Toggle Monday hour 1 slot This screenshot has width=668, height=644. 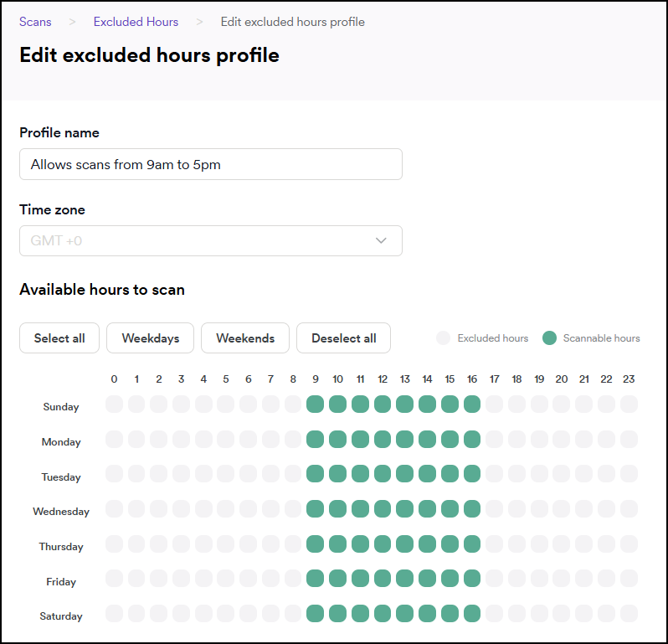136,439
